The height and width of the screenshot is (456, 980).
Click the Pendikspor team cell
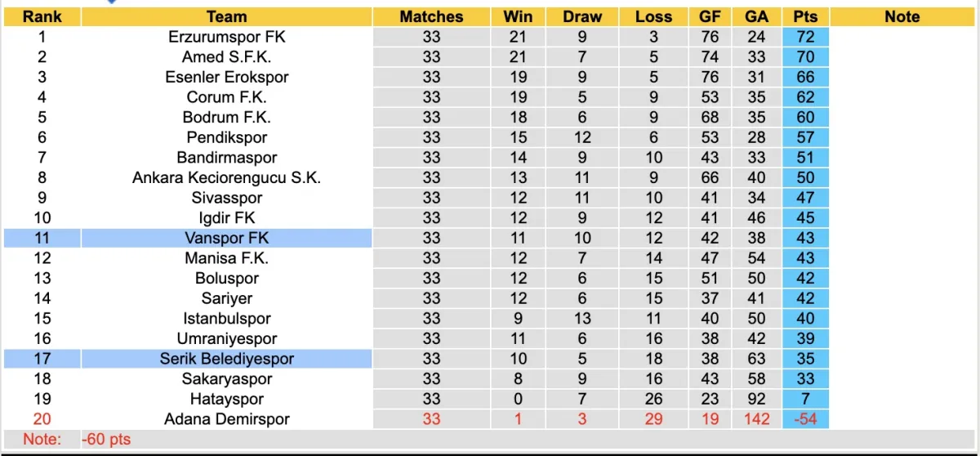coord(227,137)
